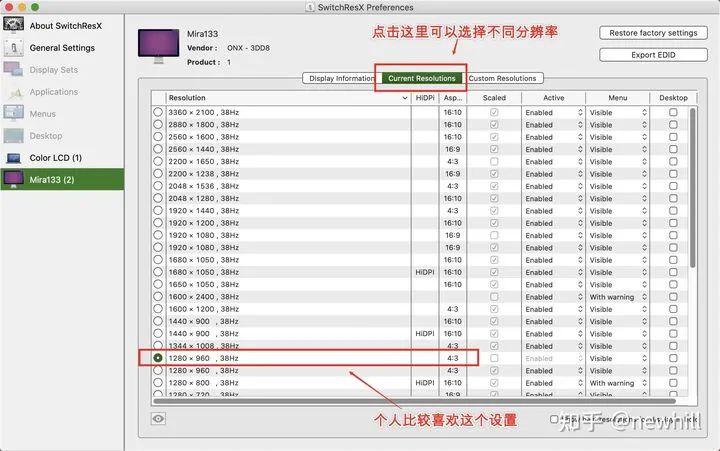Select radio for 3360 × 2100, 38Hz

tap(158, 112)
